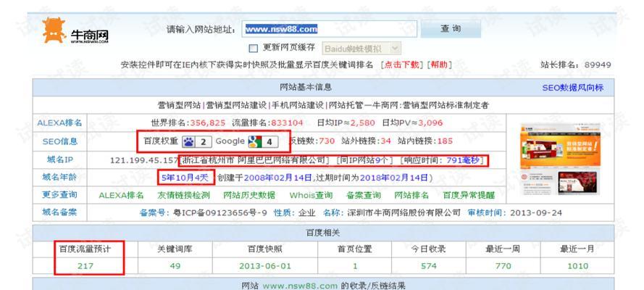Click the 网站基本信息 section header
Screen dimensions: 644x290
(306, 87)
